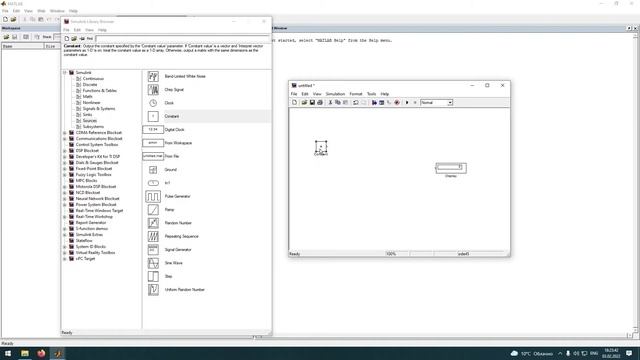Choose the Pulse Generator block icon
This screenshot has height=360, width=640.
coord(153,196)
